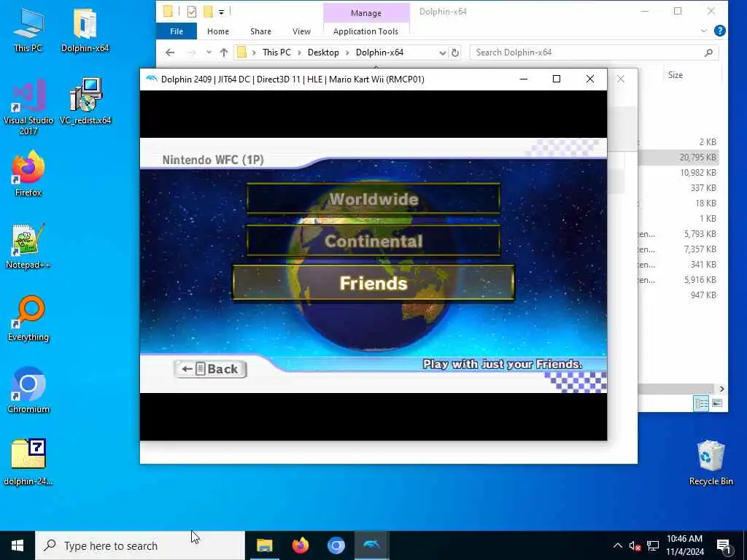Click Explorer back arrow
Viewport: 747px width, 560px height.
pos(170,52)
